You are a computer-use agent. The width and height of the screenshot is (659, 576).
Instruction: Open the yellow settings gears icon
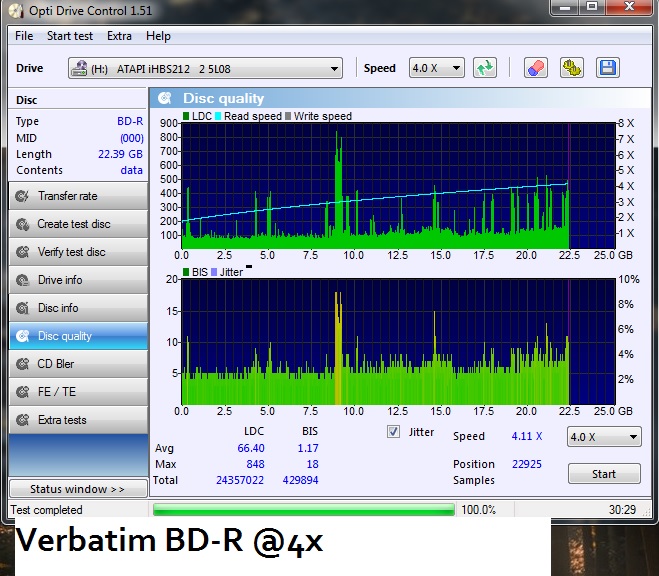572,68
